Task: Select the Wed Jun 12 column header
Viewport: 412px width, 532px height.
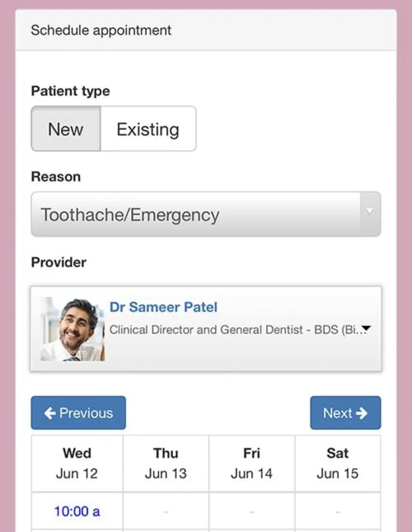Action: [x=77, y=463]
